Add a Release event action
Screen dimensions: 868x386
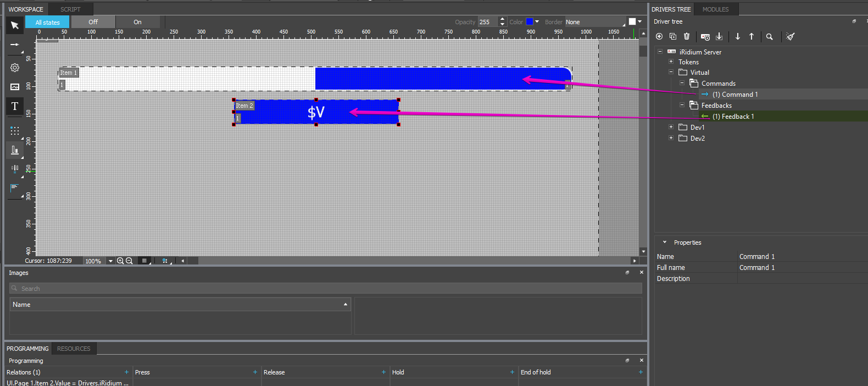[383, 372]
